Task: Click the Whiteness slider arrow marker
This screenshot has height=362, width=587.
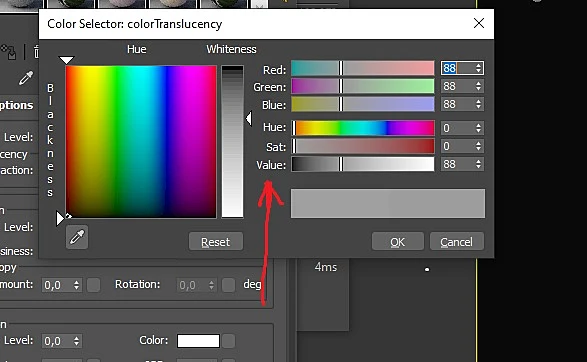Action: 249,118
